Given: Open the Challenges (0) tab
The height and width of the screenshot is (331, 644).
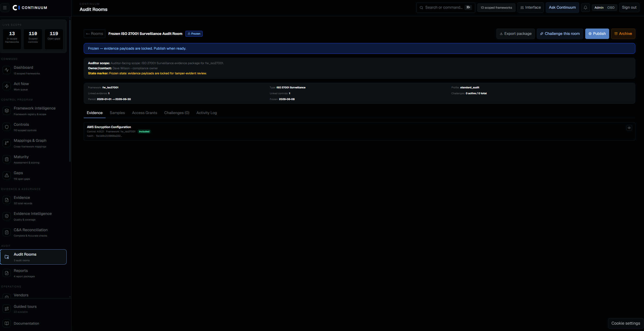Looking at the screenshot, I should click(177, 113).
